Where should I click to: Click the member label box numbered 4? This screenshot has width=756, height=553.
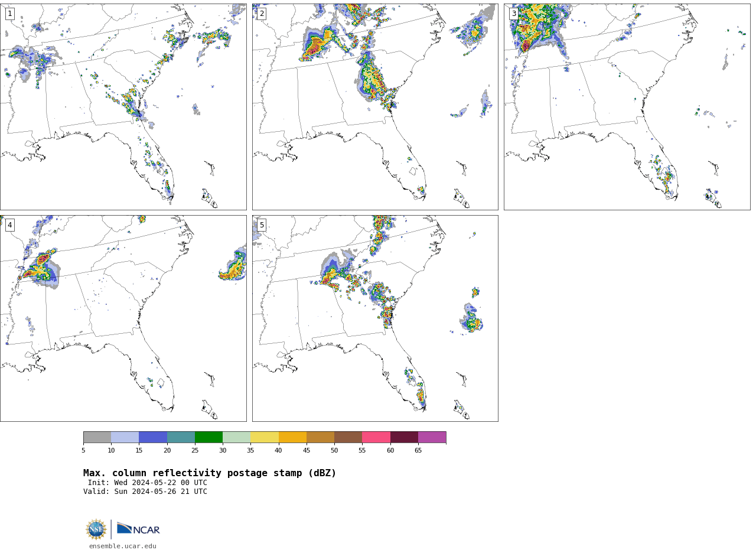9,225
